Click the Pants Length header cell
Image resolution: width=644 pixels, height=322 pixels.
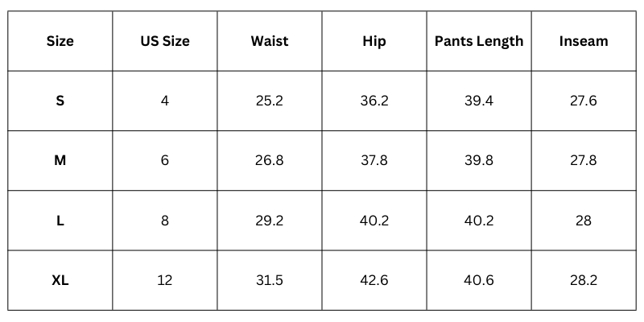coord(479,41)
